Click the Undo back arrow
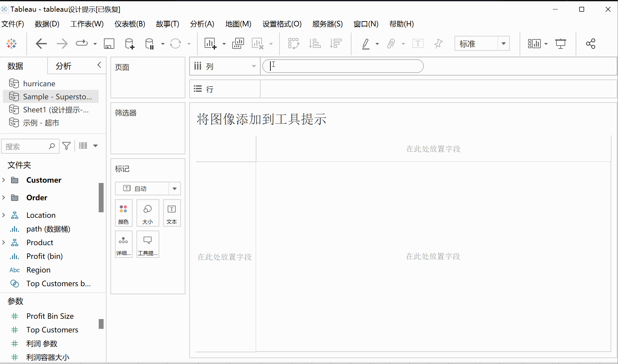The width and height of the screenshot is (618, 364). pos(41,43)
